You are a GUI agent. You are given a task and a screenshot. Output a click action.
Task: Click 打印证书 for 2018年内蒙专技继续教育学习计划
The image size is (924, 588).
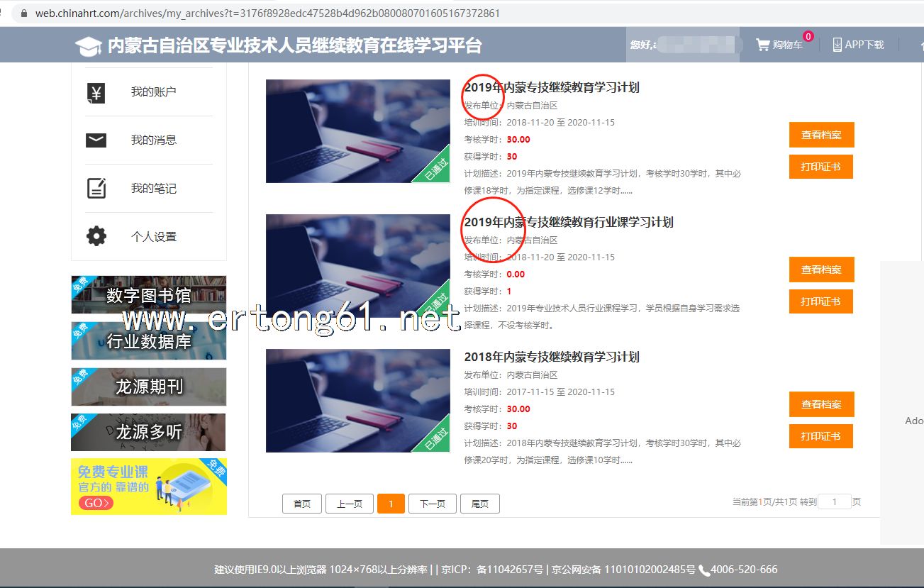click(820, 436)
